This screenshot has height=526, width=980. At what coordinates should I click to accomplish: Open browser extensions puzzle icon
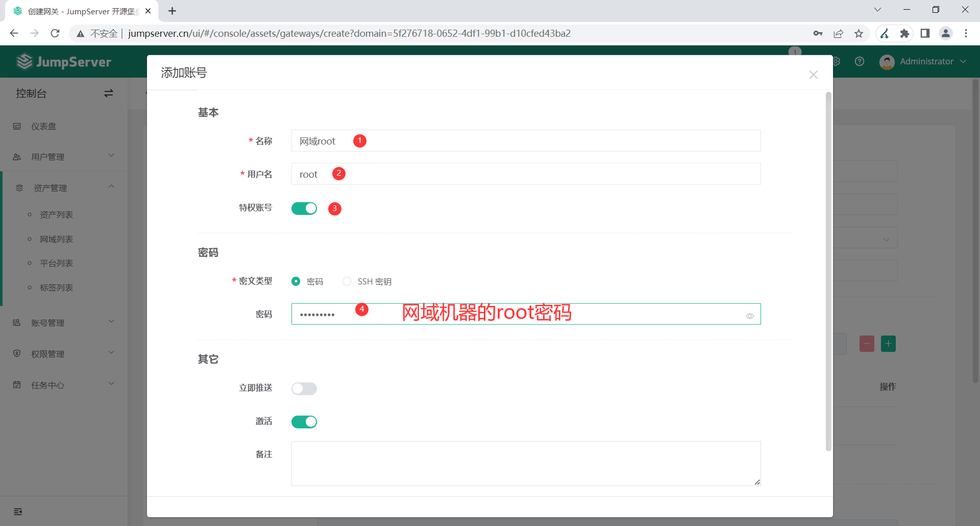(904, 33)
